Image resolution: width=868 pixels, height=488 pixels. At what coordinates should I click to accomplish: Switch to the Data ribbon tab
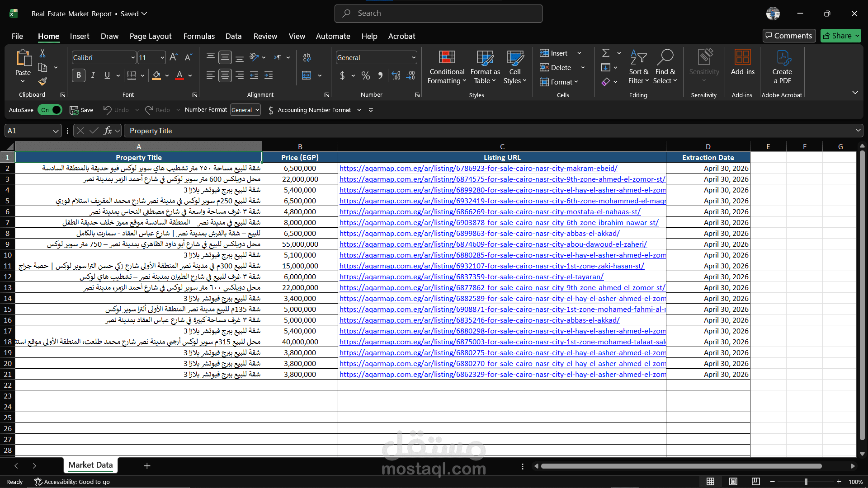(233, 36)
